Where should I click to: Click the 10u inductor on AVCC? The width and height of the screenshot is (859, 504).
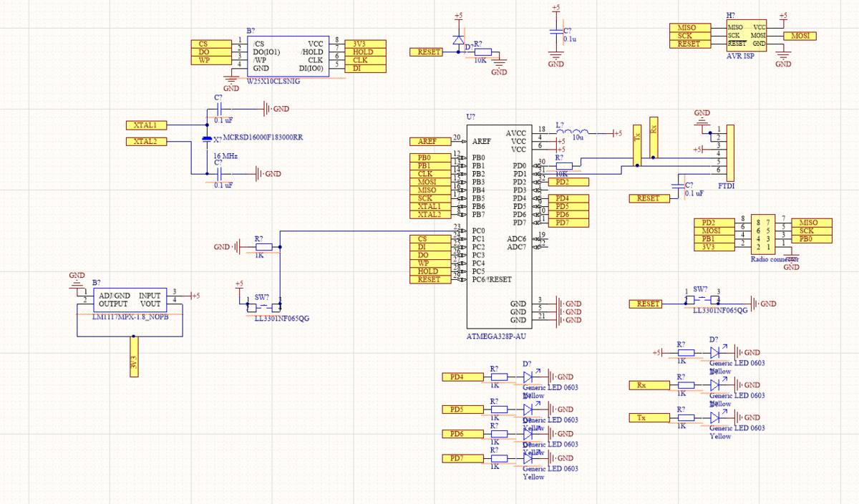click(x=573, y=132)
